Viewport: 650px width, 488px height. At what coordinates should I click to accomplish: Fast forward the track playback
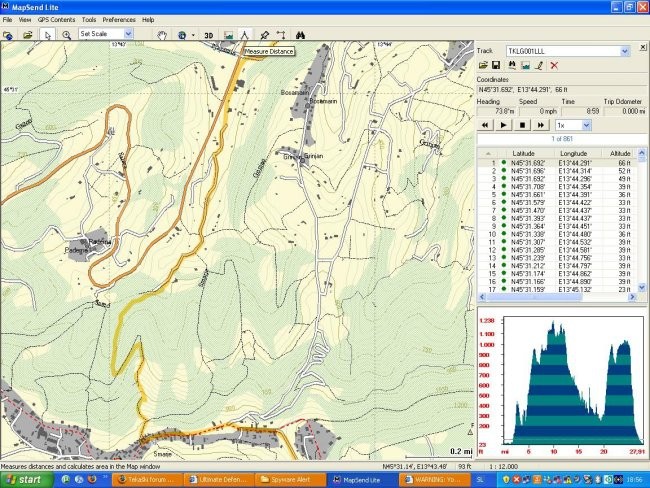point(541,125)
